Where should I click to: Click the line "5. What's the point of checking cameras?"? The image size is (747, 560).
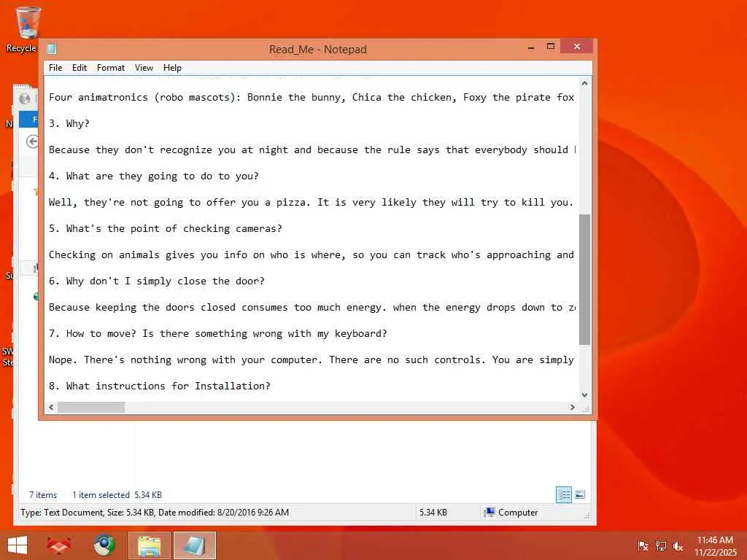coord(166,228)
